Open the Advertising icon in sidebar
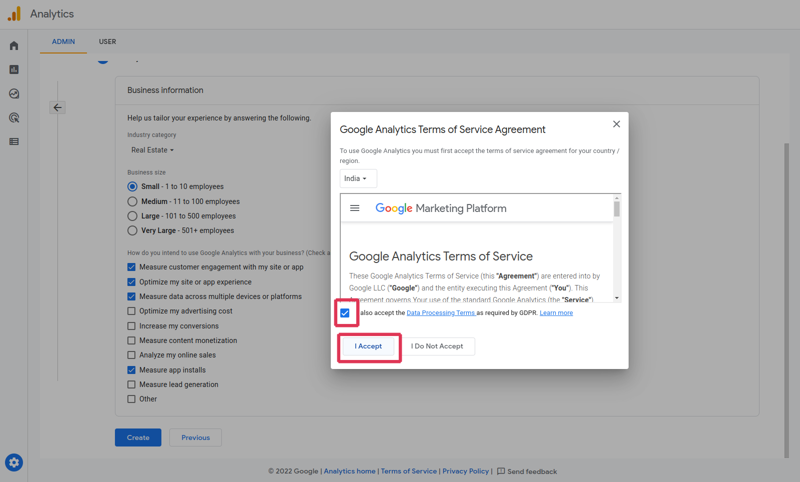 (x=14, y=118)
